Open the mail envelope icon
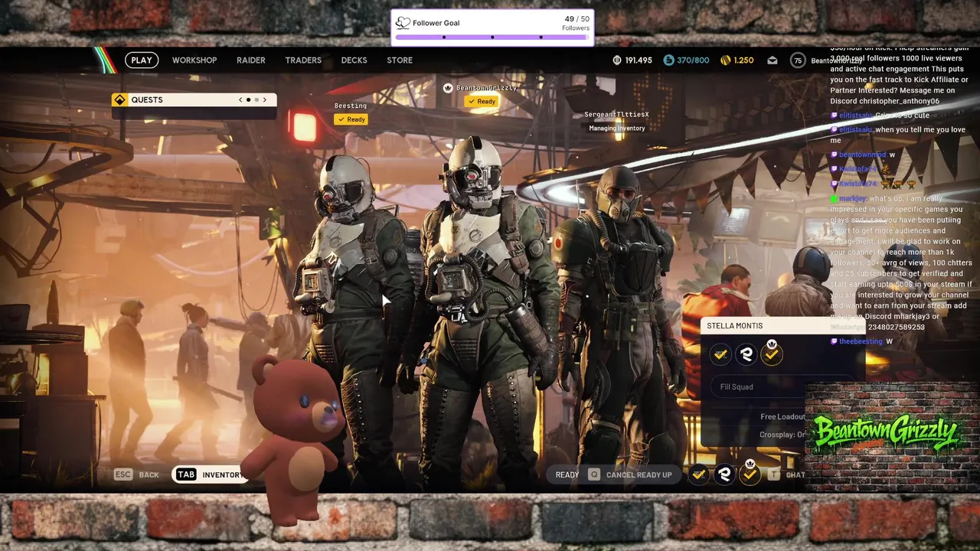The width and height of the screenshot is (980, 551). (x=773, y=60)
